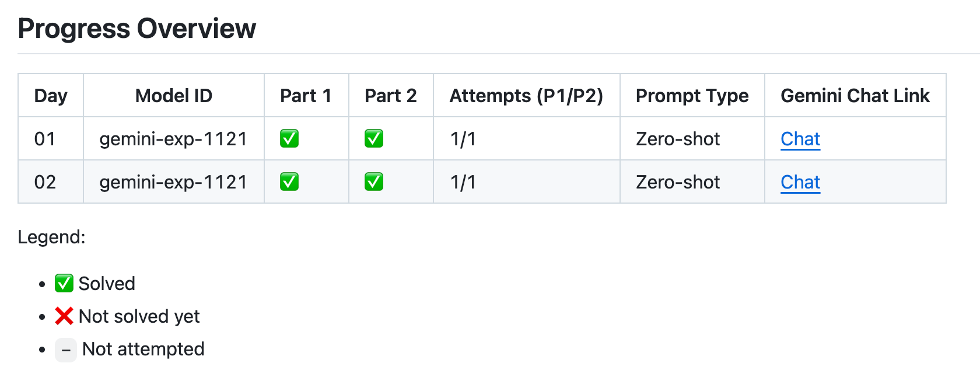Screen dimensions: 980x370
Task: Click Zero-shot cell in Day 01 row
Action: pos(678,139)
